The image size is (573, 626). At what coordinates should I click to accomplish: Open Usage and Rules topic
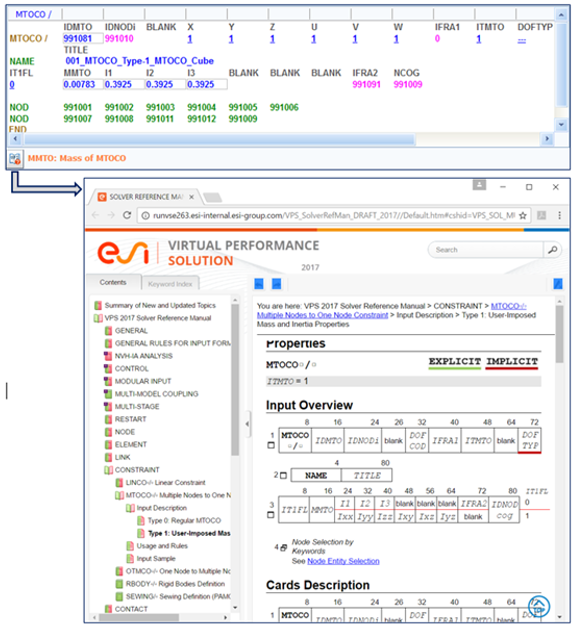[x=162, y=546]
